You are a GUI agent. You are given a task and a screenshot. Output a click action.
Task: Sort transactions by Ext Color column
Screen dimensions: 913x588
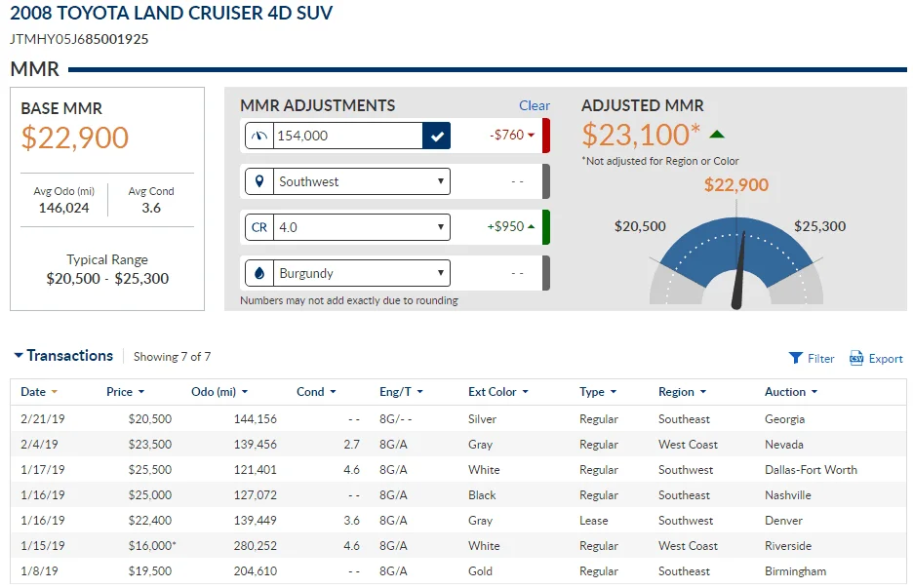tap(497, 392)
